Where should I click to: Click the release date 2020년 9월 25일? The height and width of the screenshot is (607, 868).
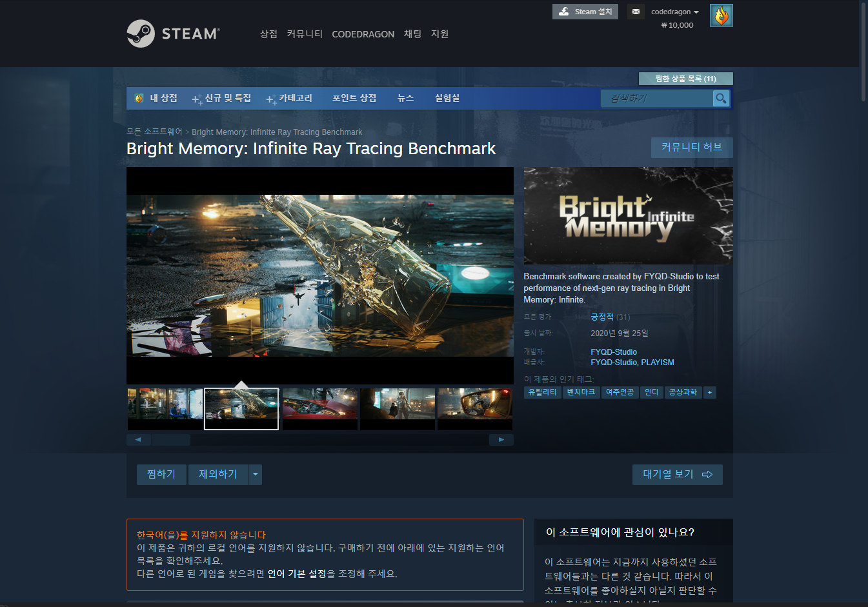(x=620, y=333)
